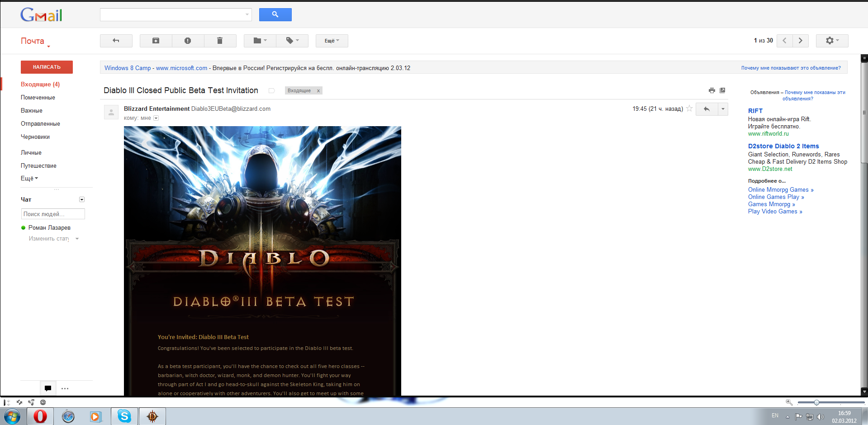This screenshot has height=425, width=868.
Task: Open Skype from the taskbar
Action: 124,416
